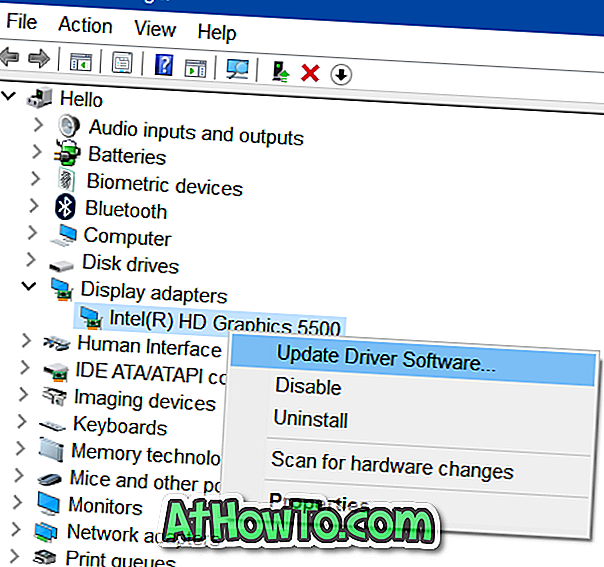The height and width of the screenshot is (567, 604).
Task: Open the Help menu
Action: (216, 32)
